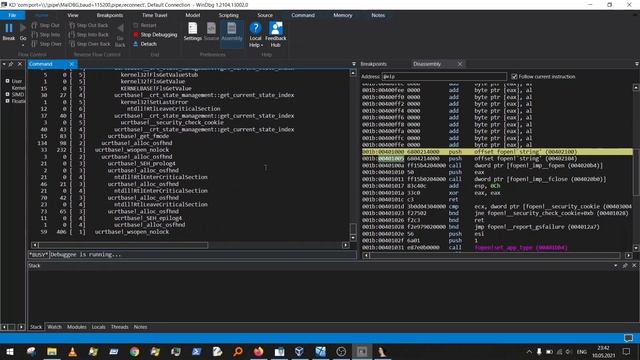The height and width of the screenshot is (360, 640).
Task: Click the Go Back arrow icon
Action: pyautogui.click(x=120, y=28)
